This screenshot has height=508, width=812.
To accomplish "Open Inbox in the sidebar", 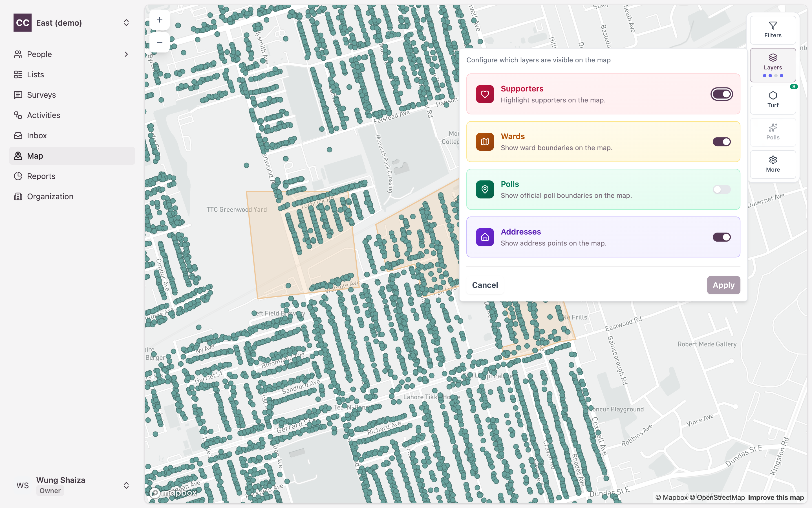I will pos(72,135).
